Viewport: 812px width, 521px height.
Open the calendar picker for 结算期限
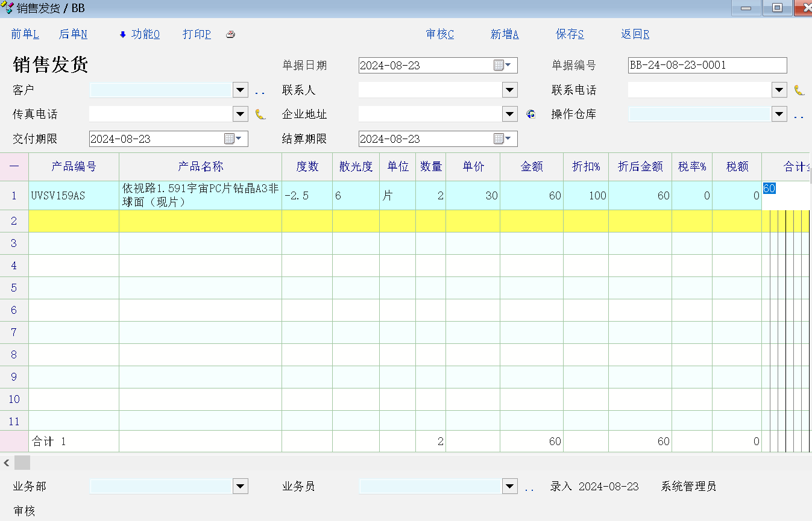coord(502,139)
